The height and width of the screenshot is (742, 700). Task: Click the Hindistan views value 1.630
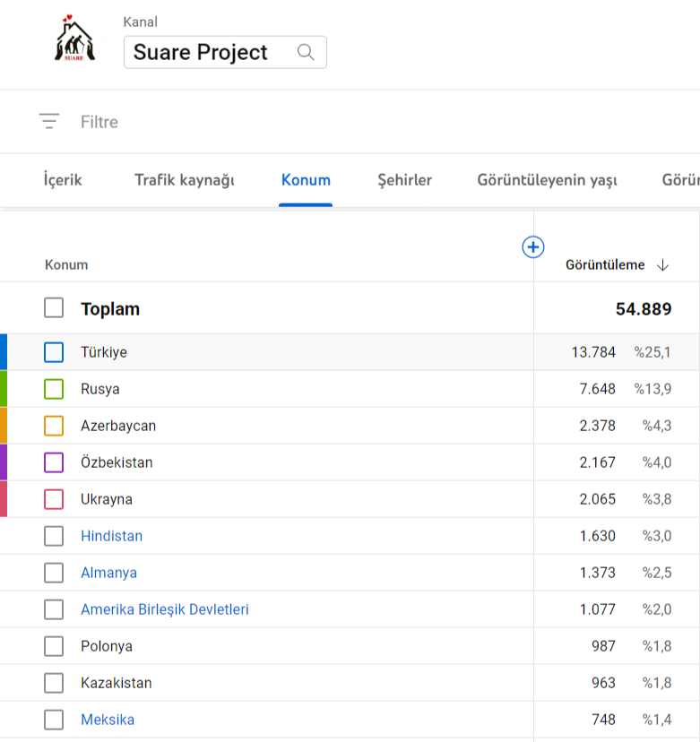point(597,536)
